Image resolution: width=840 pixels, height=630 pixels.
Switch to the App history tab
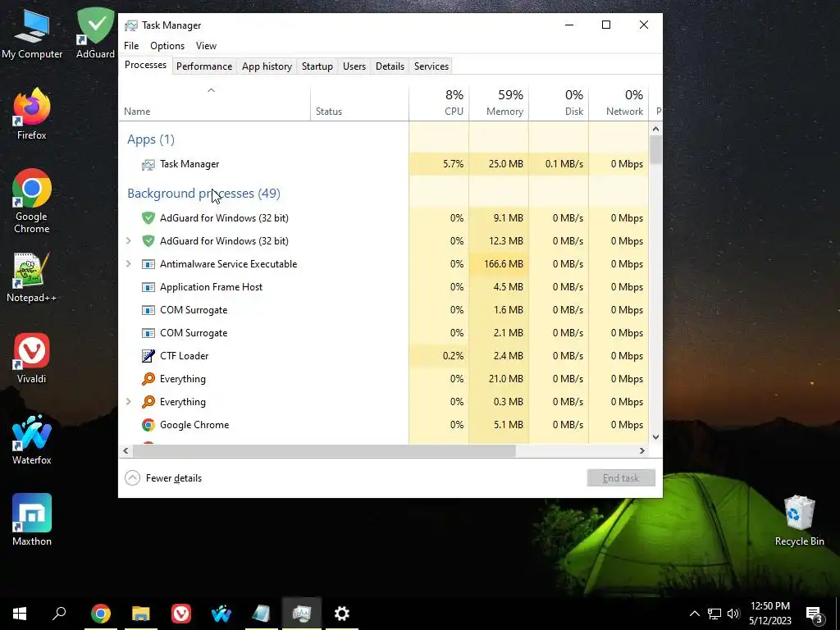click(267, 66)
